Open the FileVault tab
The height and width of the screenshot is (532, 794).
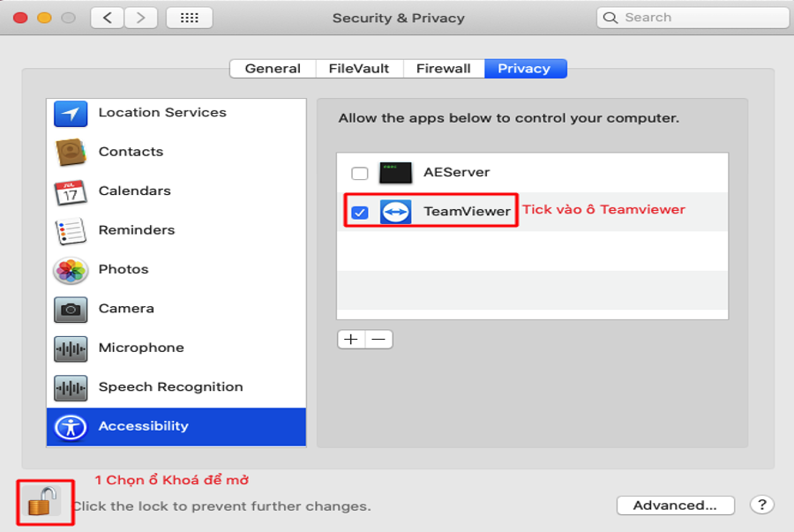click(359, 69)
